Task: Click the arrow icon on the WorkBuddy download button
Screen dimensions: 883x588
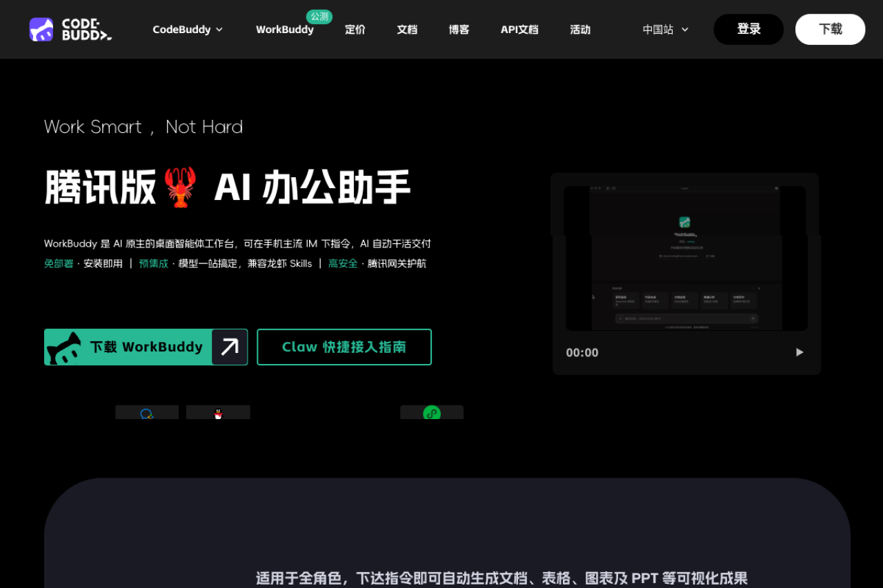Action: coord(229,347)
